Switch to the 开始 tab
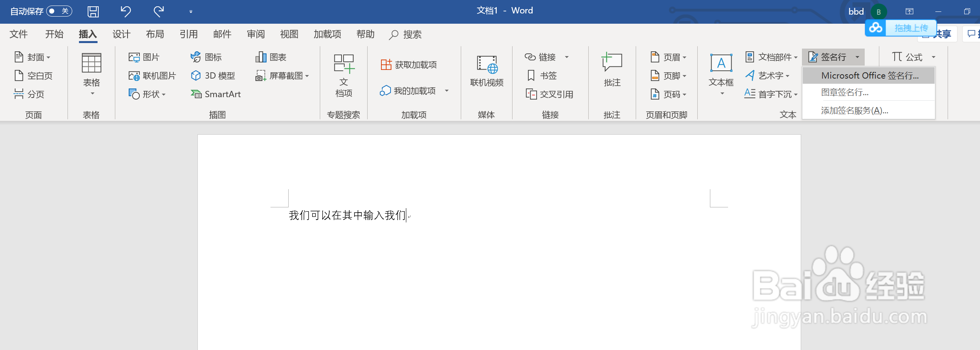 [x=54, y=34]
